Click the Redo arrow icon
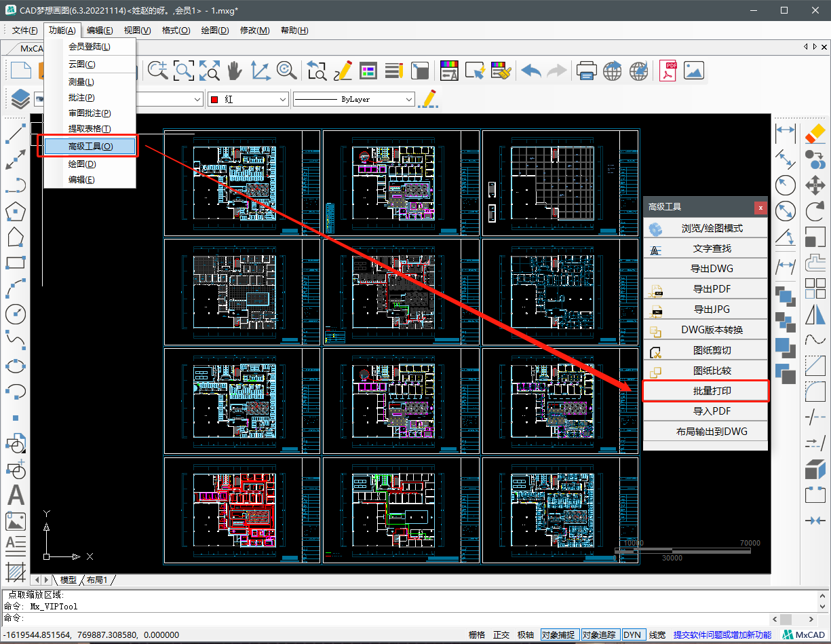 click(x=557, y=70)
